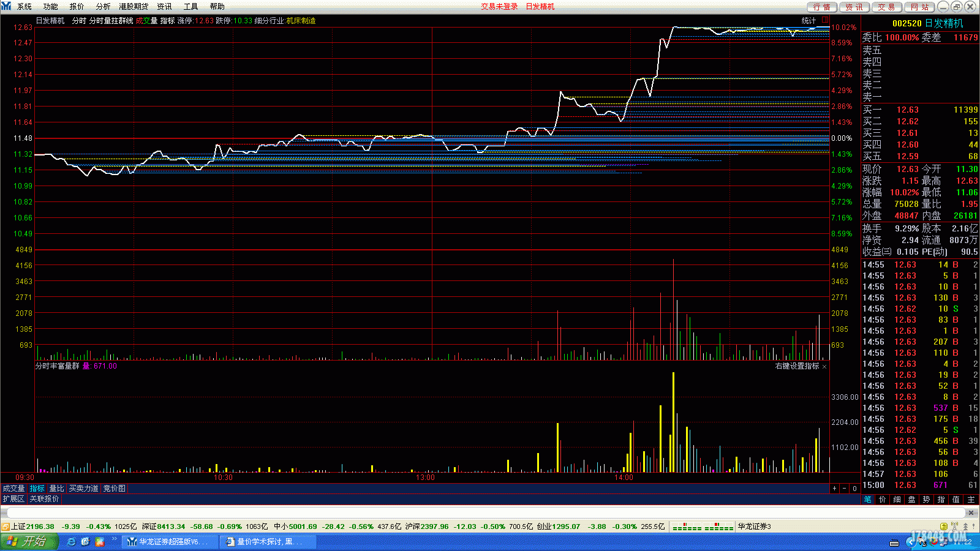Close the message bar with the x button
The image size is (980, 551).
[x=971, y=512]
